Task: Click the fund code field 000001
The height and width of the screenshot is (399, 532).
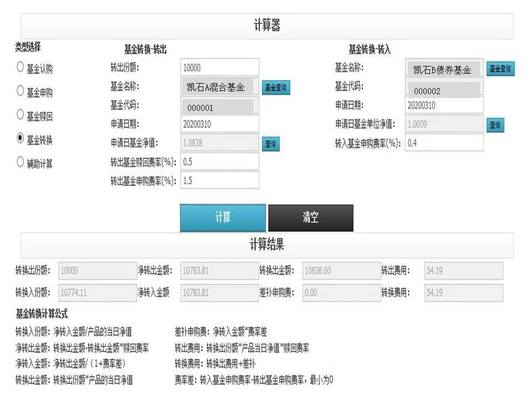Action: (x=220, y=106)
